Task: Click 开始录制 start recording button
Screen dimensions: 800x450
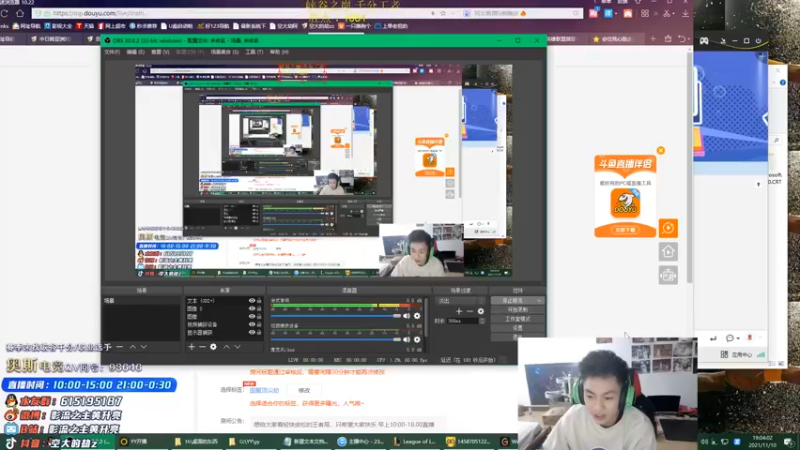Action: click(x=517, y=310)
